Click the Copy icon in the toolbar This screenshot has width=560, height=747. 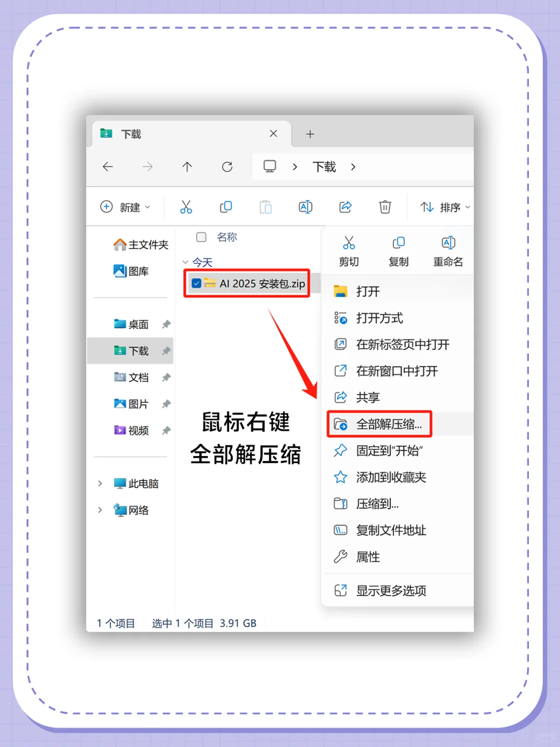click(226, 206)
